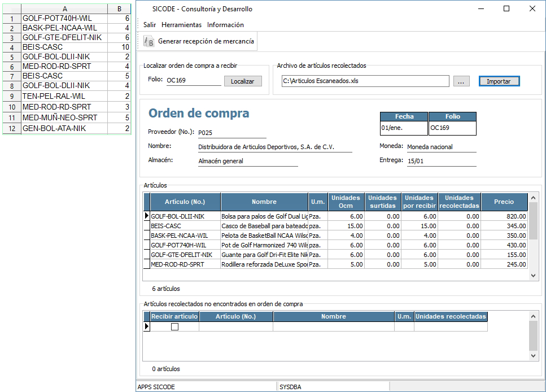Click the down arrow of the not-found articles scrollbar
The height and width of the screenshot is (392, 546).
pos(533,356)
